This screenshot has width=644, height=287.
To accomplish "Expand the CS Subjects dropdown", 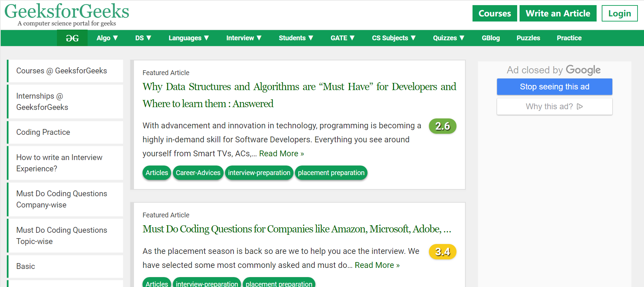I will pos(393,38).
